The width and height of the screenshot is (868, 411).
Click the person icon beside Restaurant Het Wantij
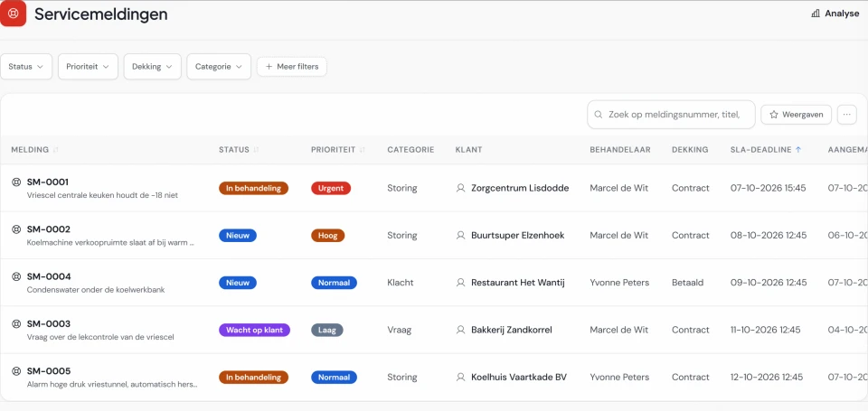tap(460, 283)
